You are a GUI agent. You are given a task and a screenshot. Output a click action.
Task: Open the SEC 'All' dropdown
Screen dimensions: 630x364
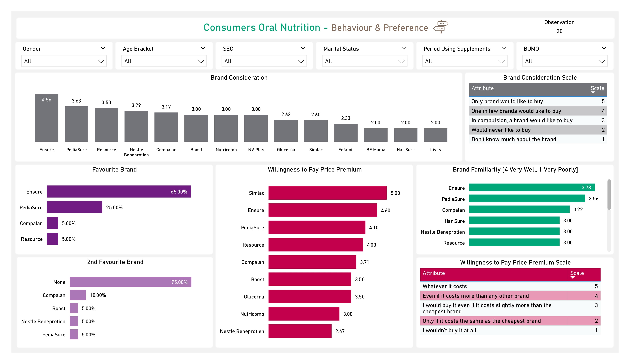(264, 61)
